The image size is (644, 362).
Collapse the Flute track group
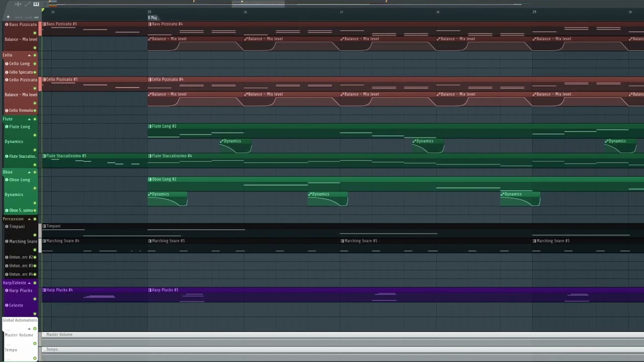click(29, 119)
